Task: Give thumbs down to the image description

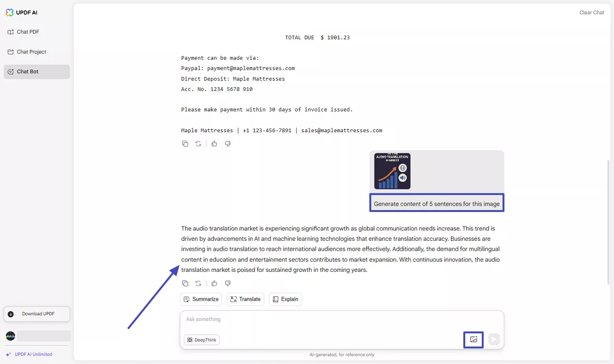Action: click(x=228, y=283)
